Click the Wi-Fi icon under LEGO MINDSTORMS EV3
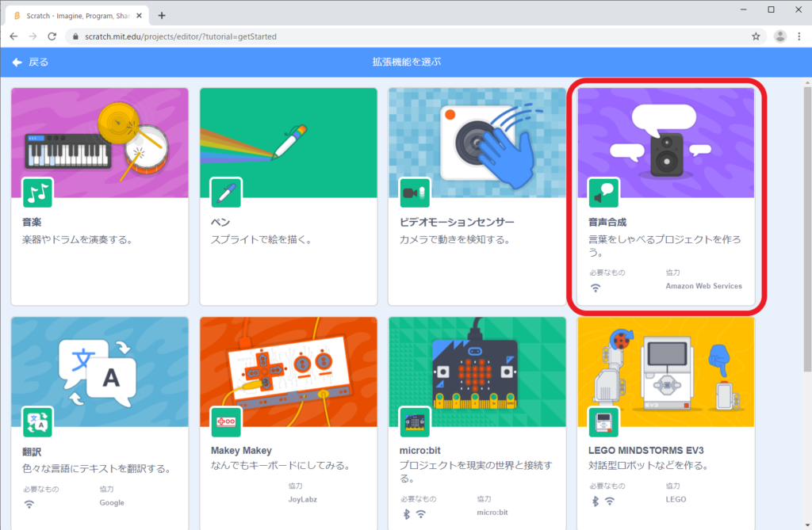812x530 pixels. tap(610, 501)
